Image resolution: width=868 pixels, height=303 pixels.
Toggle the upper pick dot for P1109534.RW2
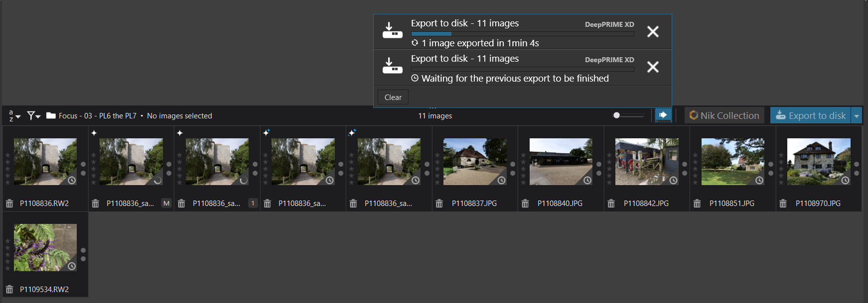coord(83,250)
